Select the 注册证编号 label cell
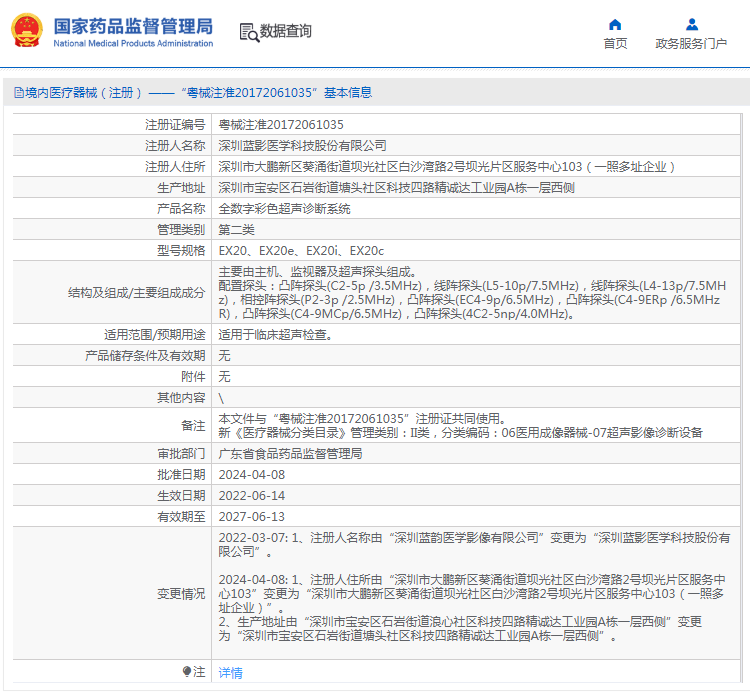This screenshot has width=750, height=699. [x=175, y=124]
